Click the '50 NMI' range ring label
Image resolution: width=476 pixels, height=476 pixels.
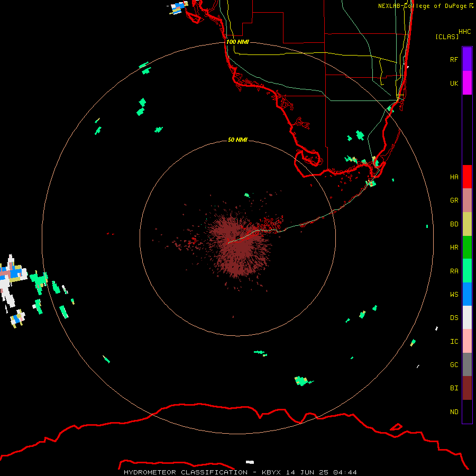(237, 140)
